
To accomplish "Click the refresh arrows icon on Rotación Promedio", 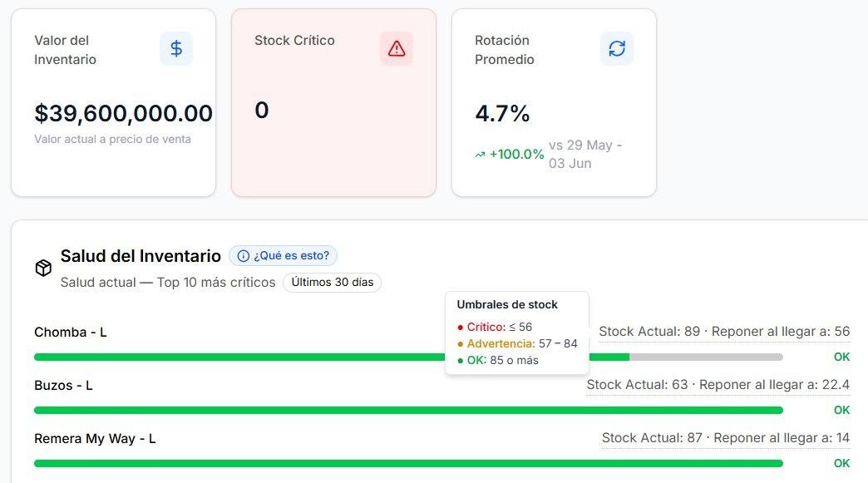I will (x=617, y=49).
